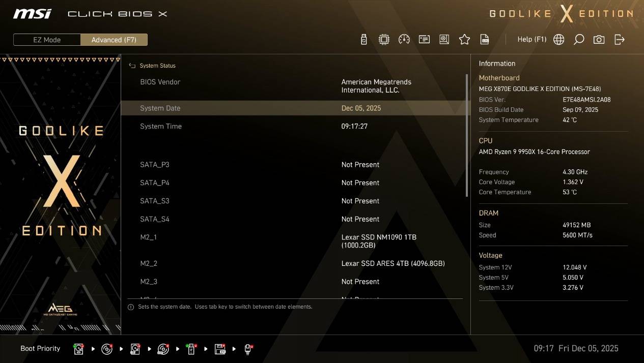Click the LOG file icon

(485, 40)
